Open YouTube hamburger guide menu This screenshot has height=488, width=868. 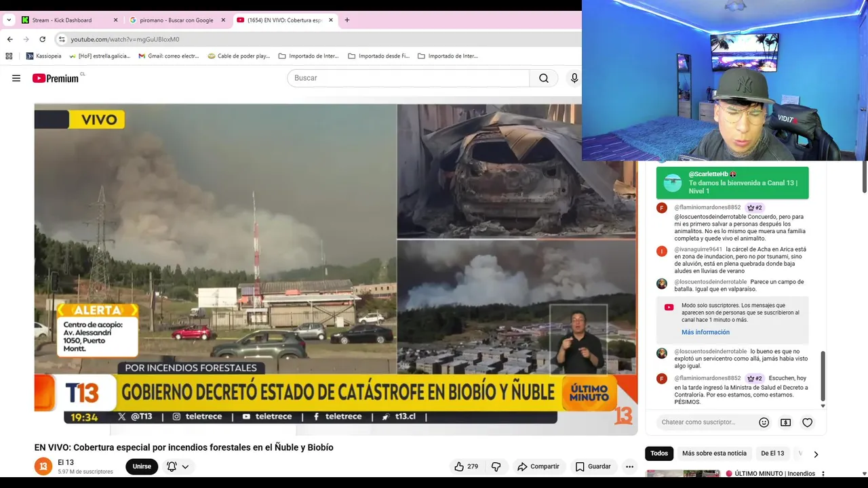pyautogui.click(x=16, y=78)
